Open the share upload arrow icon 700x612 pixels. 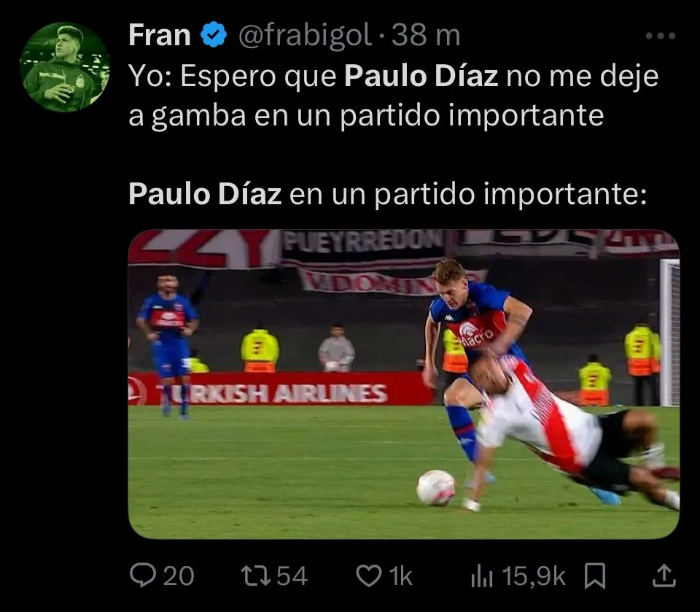click(x=664, y=576)
